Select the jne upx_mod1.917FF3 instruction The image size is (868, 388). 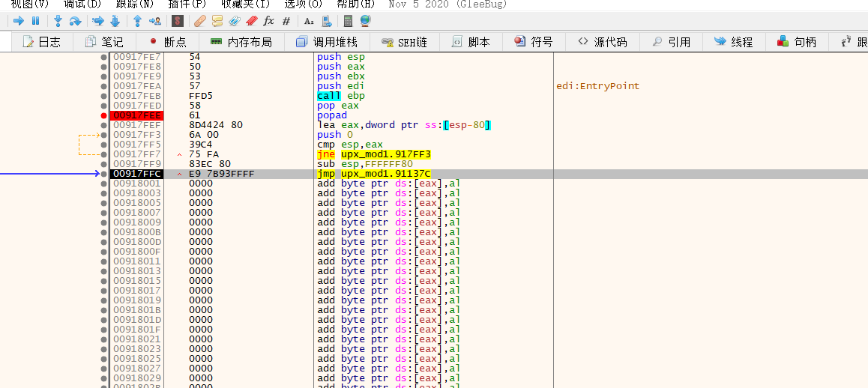[374, 154]
